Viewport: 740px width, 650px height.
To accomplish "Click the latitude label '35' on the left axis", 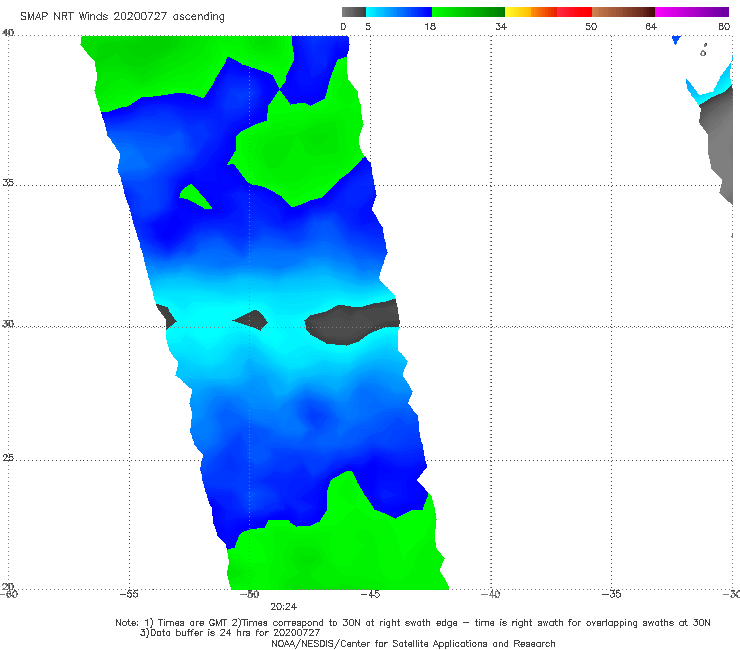I will [x=8, y=182].
